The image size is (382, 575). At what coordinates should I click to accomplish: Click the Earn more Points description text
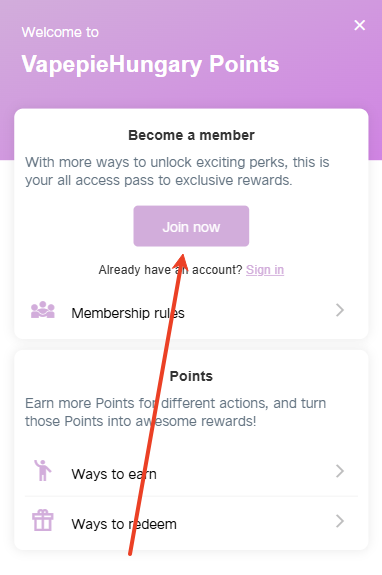click(x=176, y=412)
